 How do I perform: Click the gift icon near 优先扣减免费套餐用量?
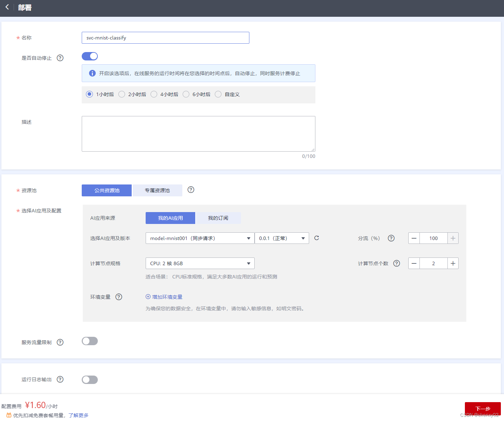[x=9, y=415]
